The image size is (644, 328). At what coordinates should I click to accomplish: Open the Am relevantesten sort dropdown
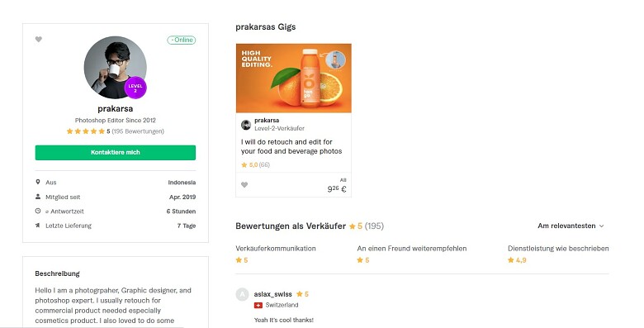coord(571,226)
